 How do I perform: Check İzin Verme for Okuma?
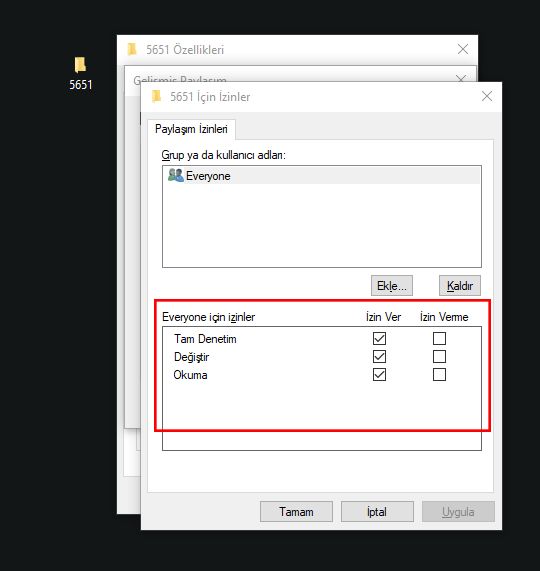tap(439, 374)
